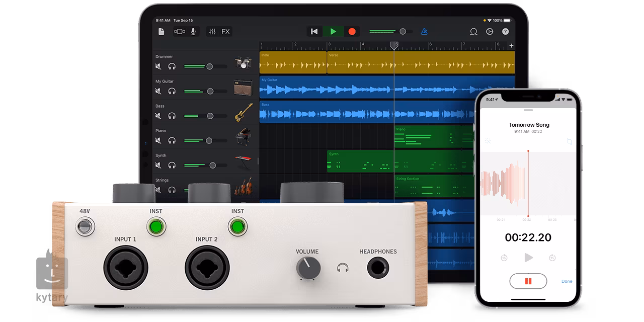This screenshot has width=644, height=322.
Task: Open song settings gear icon
Action: (490, 32)
